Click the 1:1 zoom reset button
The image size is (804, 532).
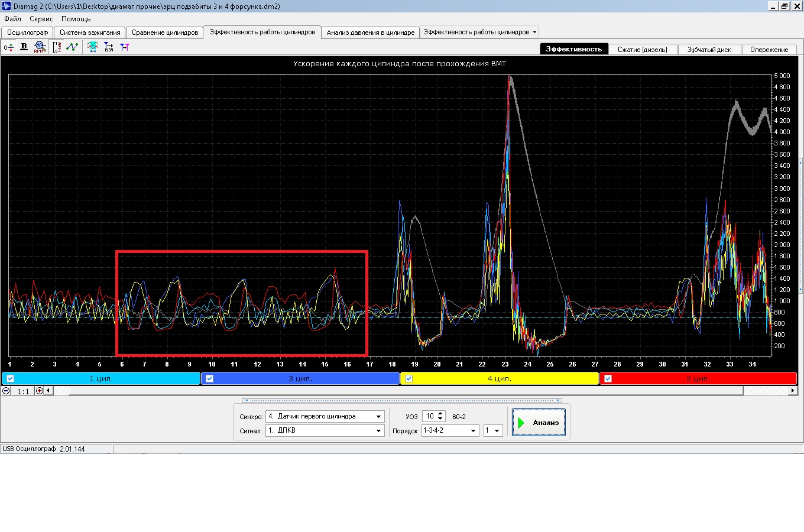(23, 391)
